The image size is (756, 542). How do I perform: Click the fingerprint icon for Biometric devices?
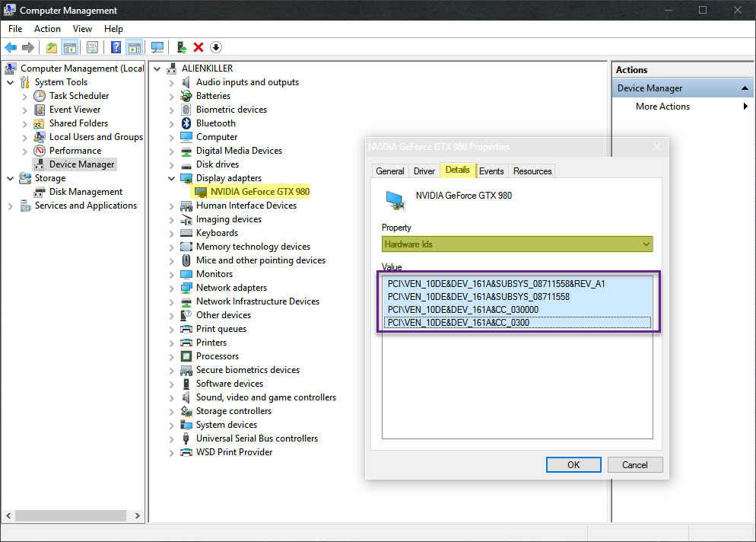tap(186, 110)
